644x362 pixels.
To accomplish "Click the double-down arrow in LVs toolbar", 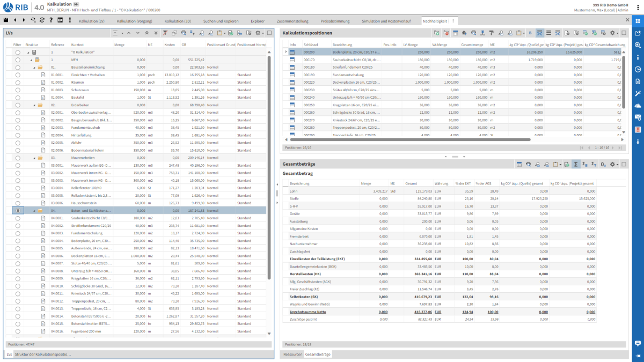I will coord(156,33).
